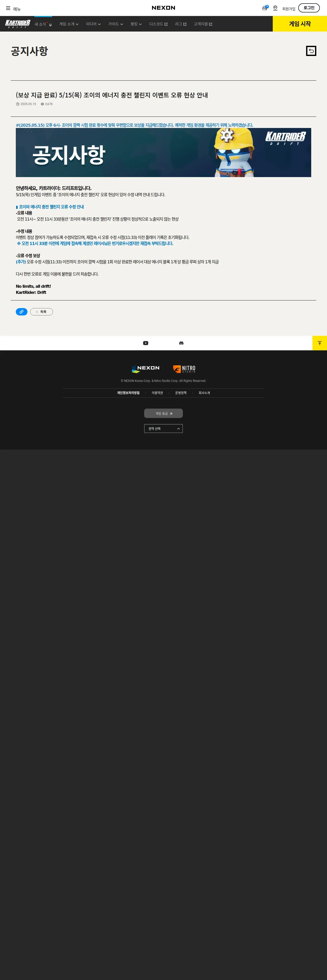This screenshot has height=980, width=327.
Task: Click the yellow 게임 시작 button
Action: coord(299,24)
